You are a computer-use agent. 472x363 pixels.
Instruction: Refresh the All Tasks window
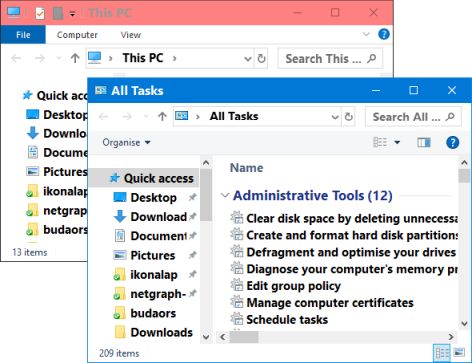pos(349,117)
